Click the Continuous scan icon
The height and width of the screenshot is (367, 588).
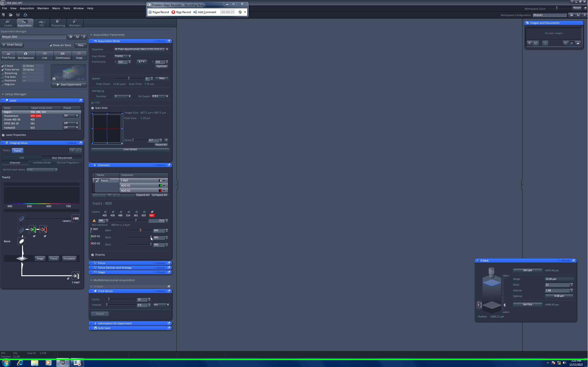pos(63,54)
